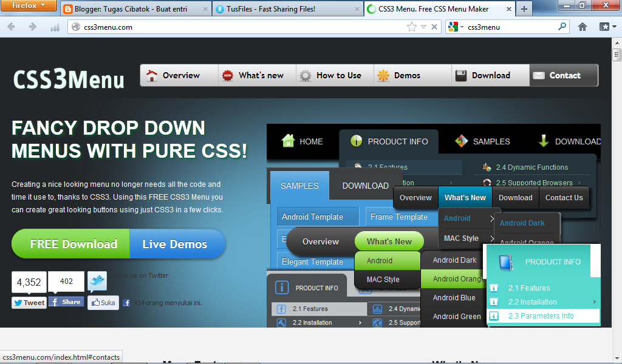Click the green HOME house icon in demo
The image size is (622, 364).
[x=288, y=141]
